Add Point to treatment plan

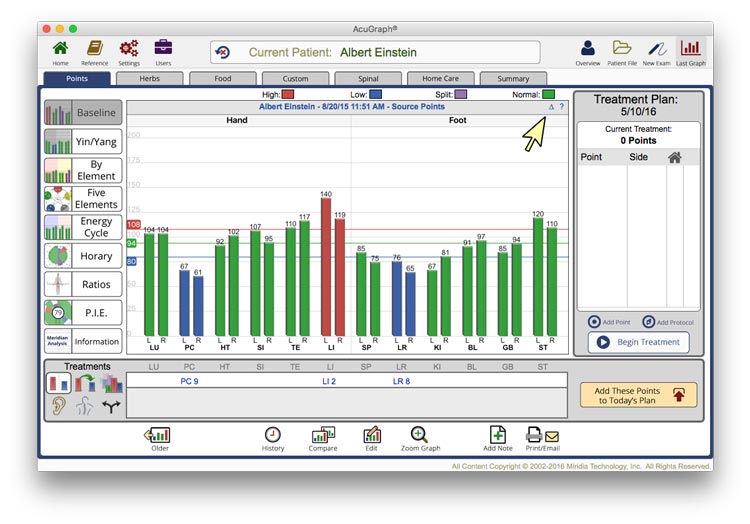point(609,322)
